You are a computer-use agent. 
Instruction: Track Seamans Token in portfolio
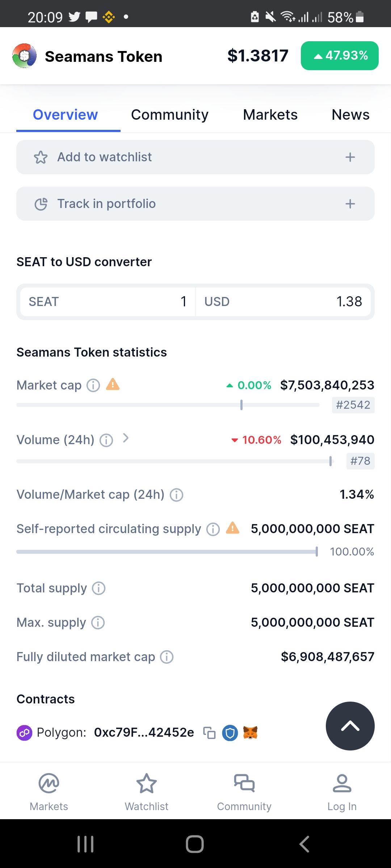195,204
